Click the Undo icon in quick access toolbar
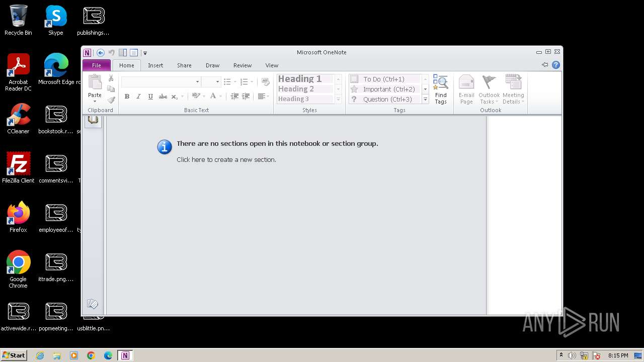This screenshot has height=362, width=644. click(x=112, y=53)
